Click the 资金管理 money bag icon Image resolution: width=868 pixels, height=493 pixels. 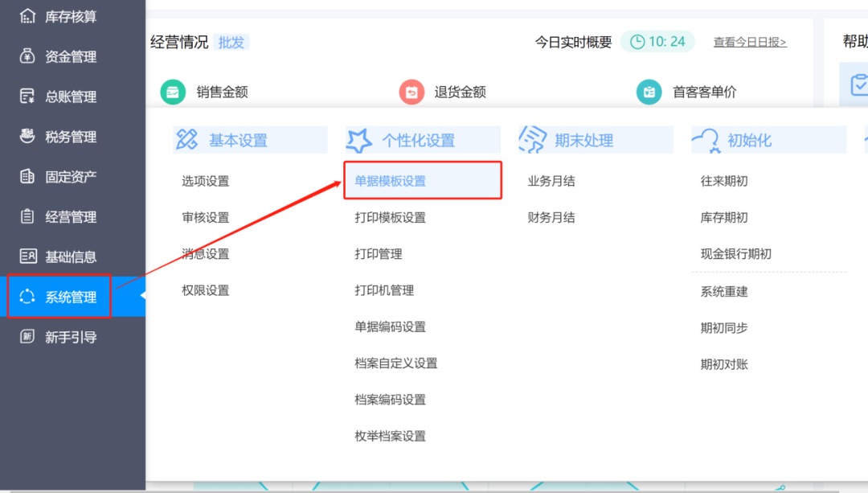[x=27, y=56]
